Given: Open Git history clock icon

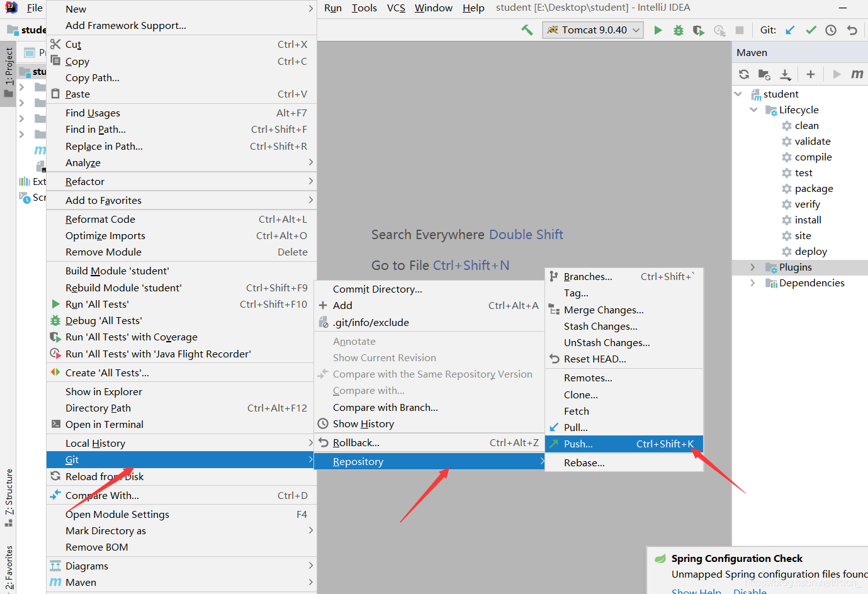Looking at the screenshot, I should (x=831, y=30).
